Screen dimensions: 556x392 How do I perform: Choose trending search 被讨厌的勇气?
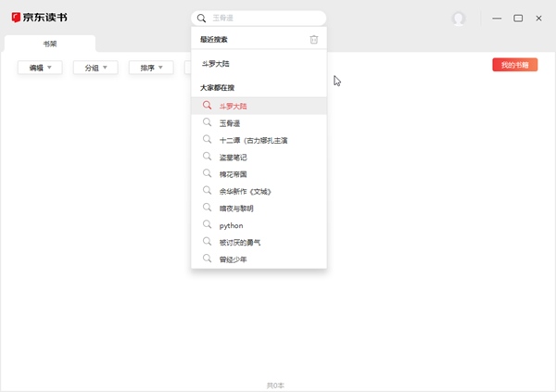(259, 242)
